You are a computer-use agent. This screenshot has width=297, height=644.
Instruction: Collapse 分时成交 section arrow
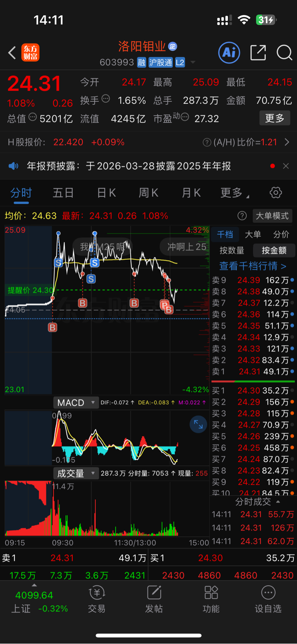pos(278,502)
